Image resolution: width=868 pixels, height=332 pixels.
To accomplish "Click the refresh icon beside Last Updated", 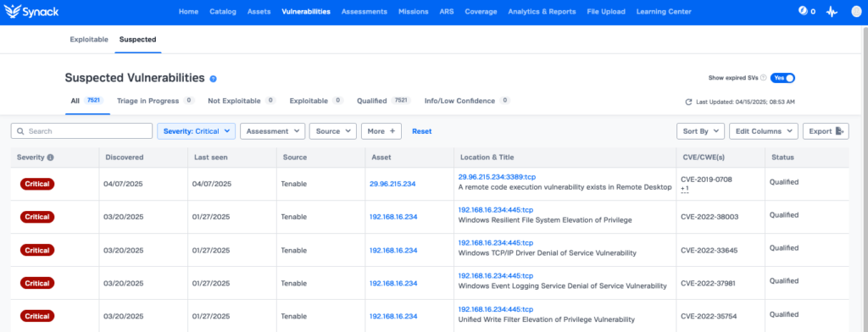I will [688, 102].
